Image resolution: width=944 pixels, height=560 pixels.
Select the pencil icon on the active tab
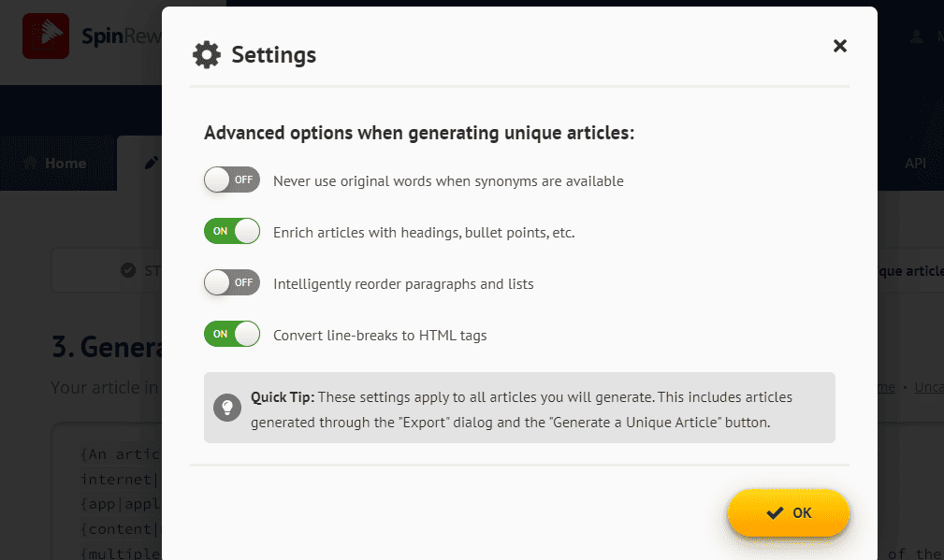[x=152, y=162]
